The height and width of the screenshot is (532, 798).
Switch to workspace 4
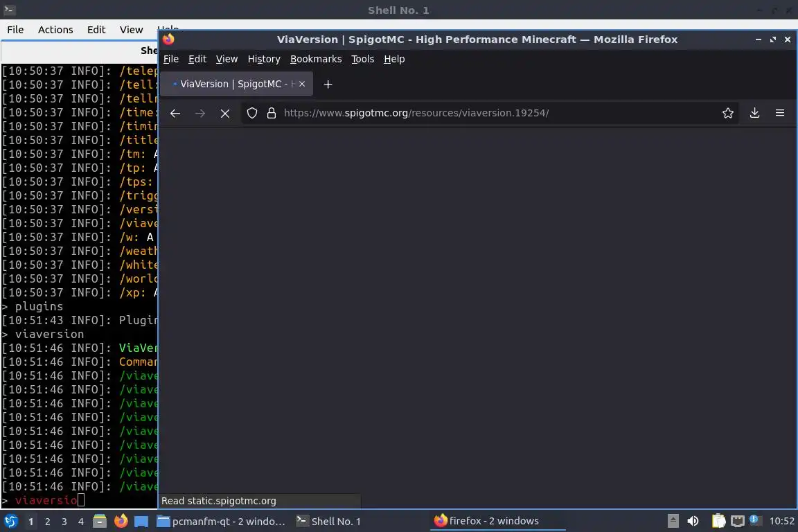80,522
